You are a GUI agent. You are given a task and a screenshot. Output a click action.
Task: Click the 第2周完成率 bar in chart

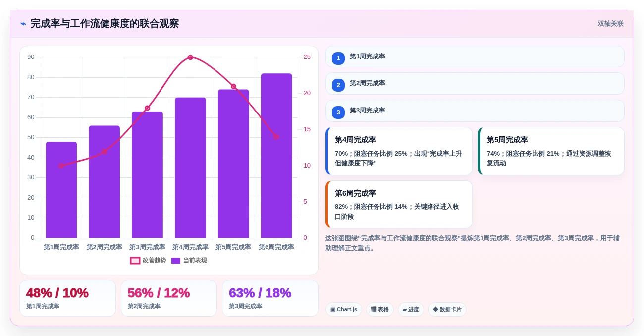coord(105,182)
